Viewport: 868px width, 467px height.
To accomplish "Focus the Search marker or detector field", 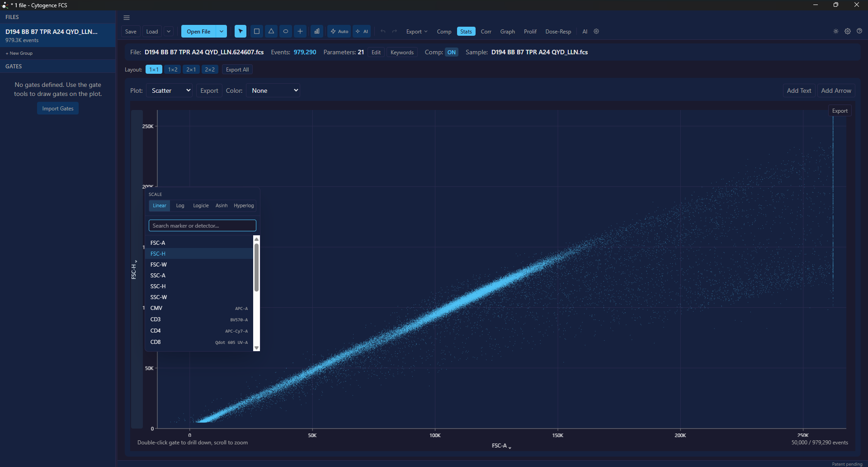I will pos(203,225).
